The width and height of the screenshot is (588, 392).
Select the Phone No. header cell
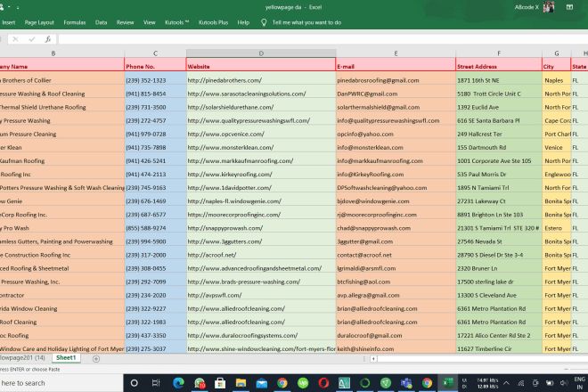click(155, 64)
